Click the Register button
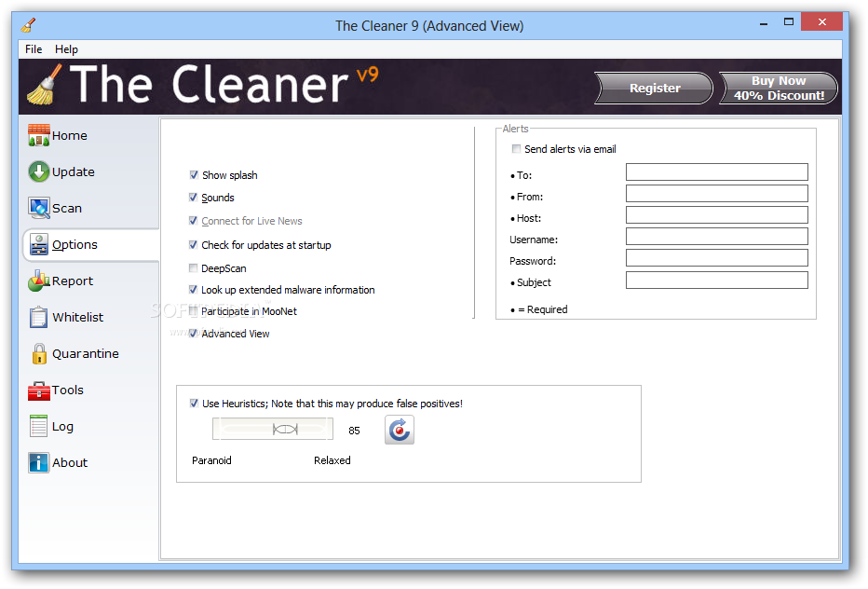 pos(655,89)
